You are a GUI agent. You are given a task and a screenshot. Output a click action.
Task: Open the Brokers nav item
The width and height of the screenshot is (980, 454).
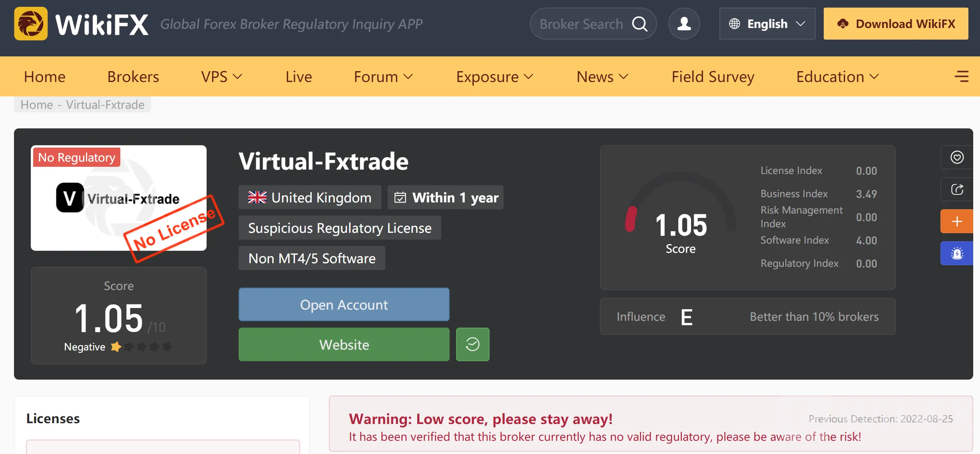(x=133, y=76)
